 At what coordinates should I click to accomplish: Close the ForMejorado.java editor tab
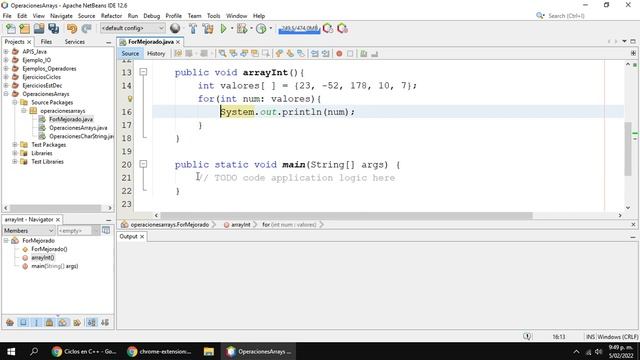point(178,42)
